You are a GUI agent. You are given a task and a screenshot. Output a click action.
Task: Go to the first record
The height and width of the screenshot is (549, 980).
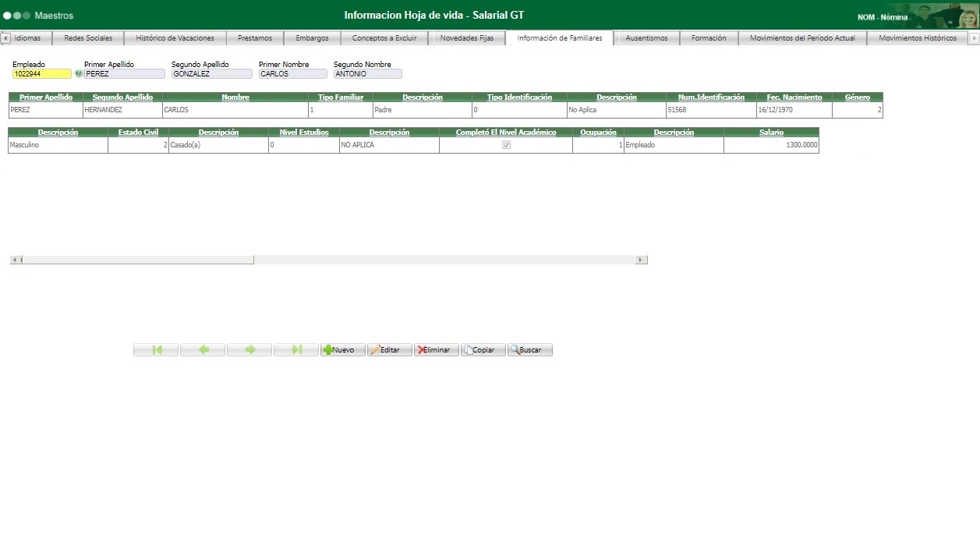(156, 350)
